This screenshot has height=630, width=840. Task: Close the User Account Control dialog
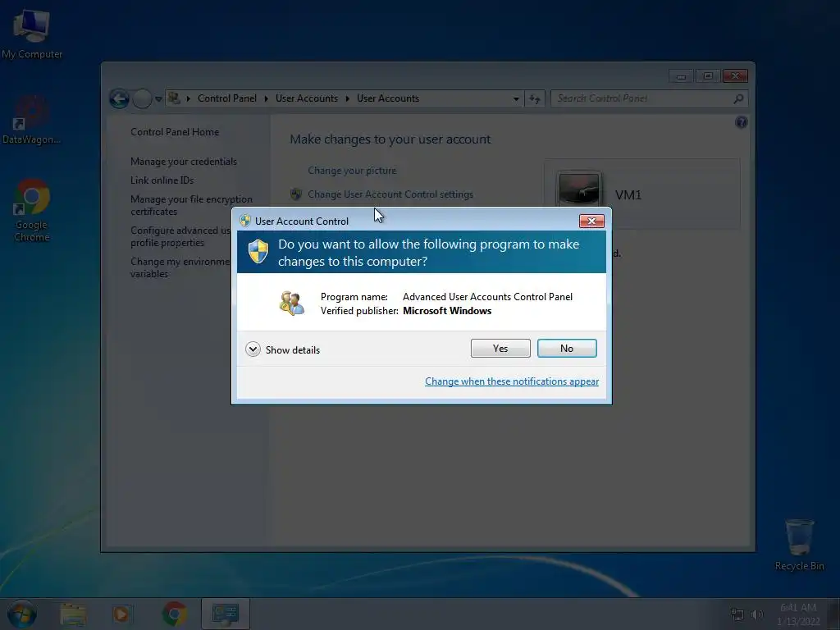(x=591, y=221)
